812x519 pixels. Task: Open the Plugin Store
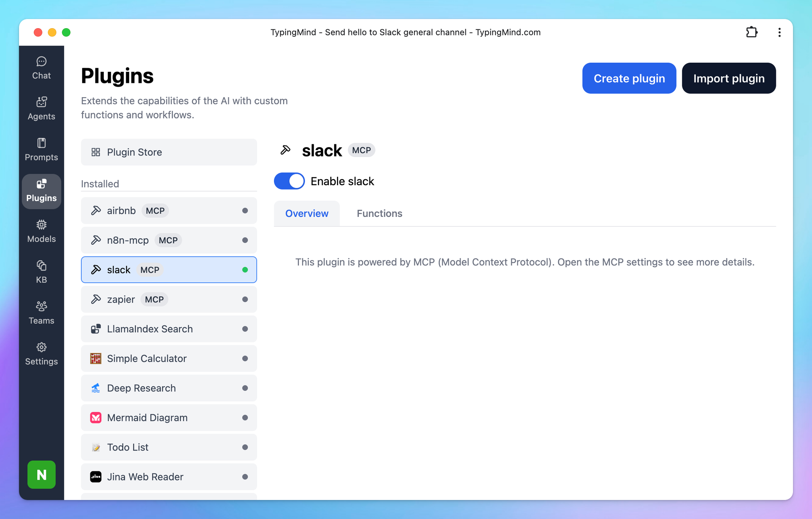(169, 152)
